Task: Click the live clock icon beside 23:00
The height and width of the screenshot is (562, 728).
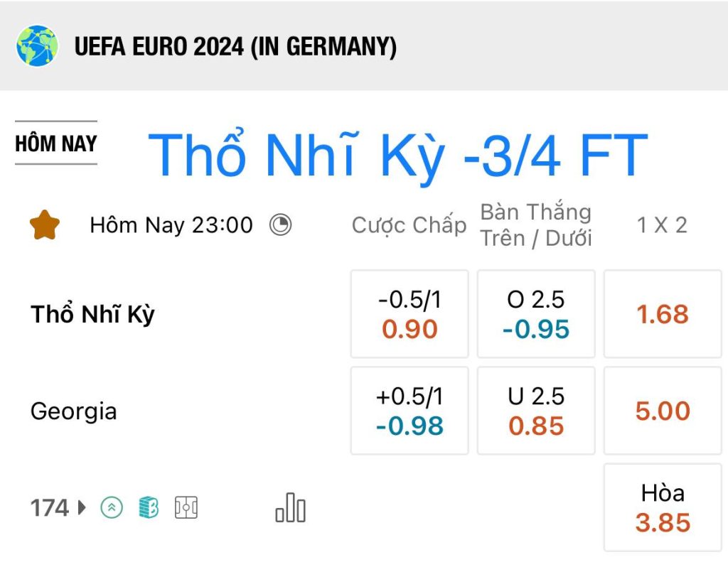Action: click(280, 225)
